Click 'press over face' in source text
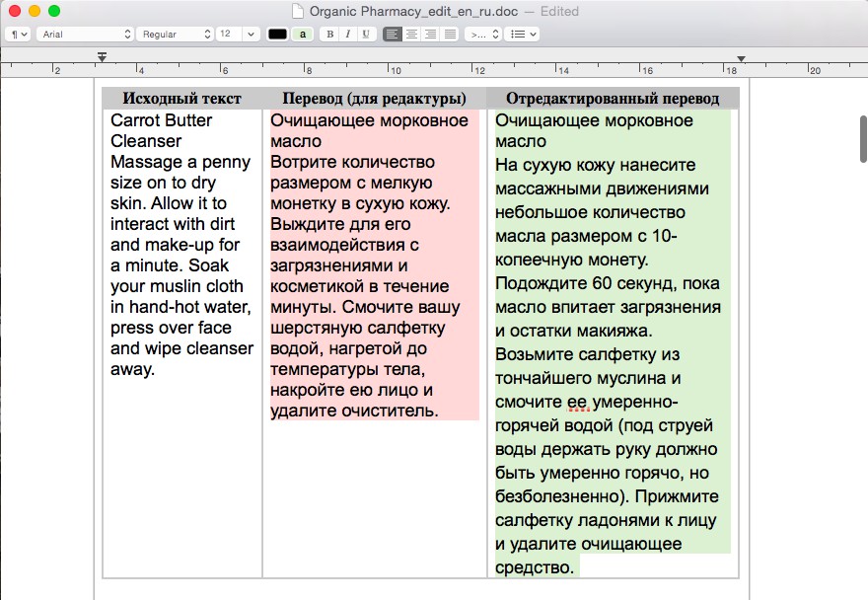Viewport: 868px width, 600px height. 171,328
